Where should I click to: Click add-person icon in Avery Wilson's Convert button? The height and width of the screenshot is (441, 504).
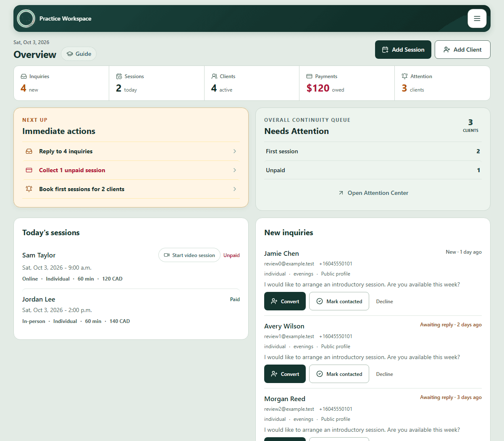(274, 374)
